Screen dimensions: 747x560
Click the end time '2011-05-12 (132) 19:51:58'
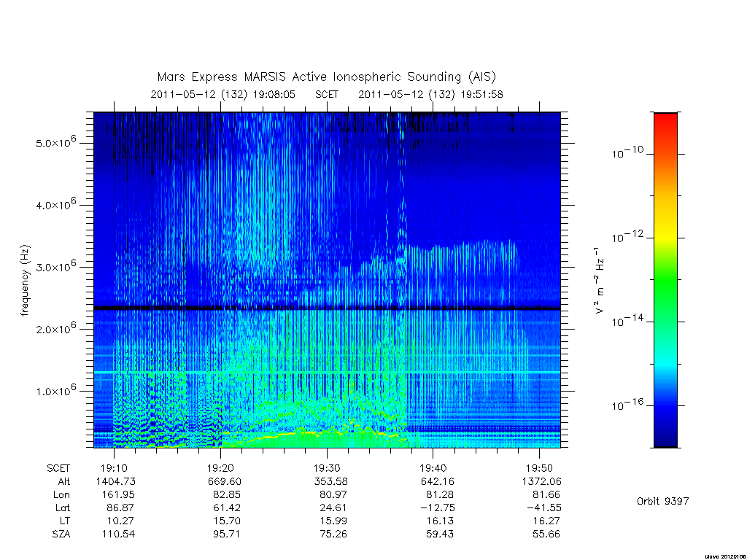pyautogui.click(x=430, y=94)
